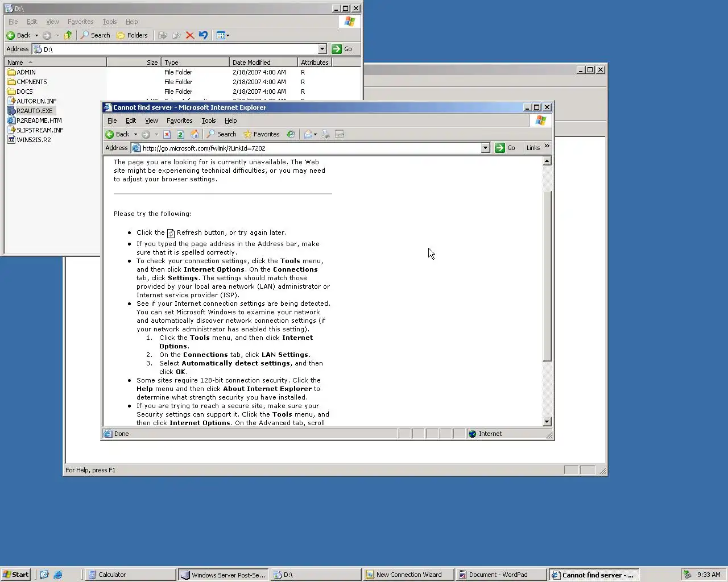This screenshot has height=582, width=728.
Task: Sort by Name column header
Action: pyautogui.click(x=55, y=63)
